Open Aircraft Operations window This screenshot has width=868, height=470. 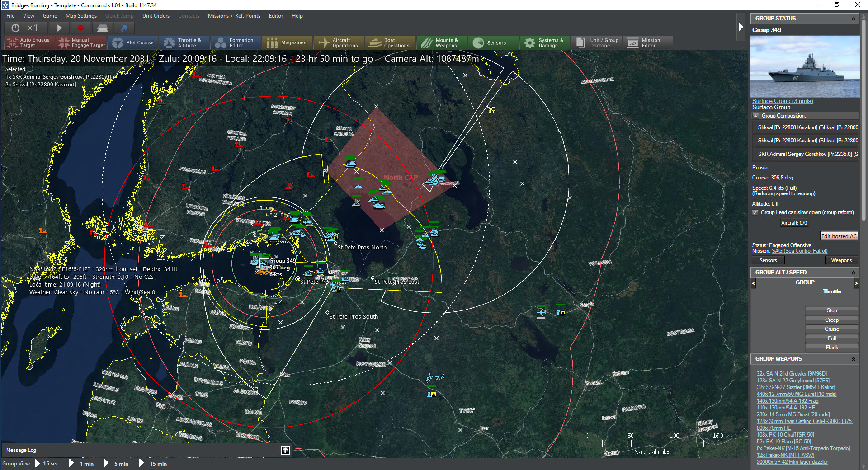click(x=339, y=43)
